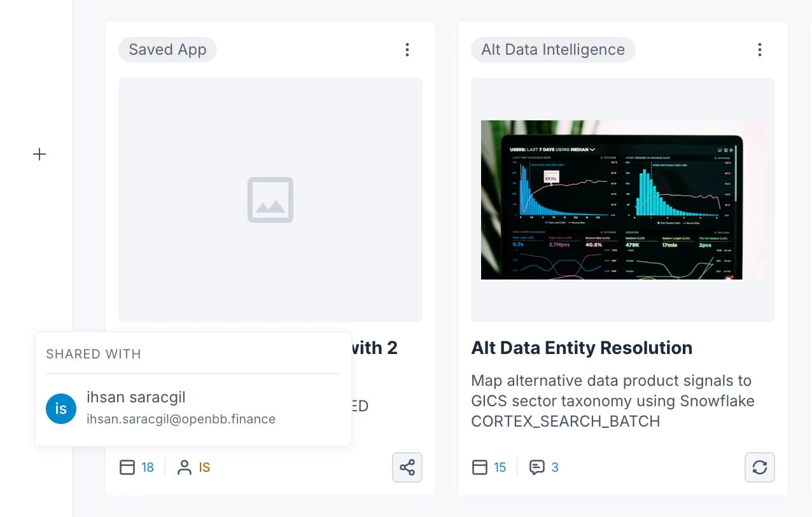Click the SHARED WITH header label
The height and width of the screenshot is (517, 812).
(x=93, y=354)
